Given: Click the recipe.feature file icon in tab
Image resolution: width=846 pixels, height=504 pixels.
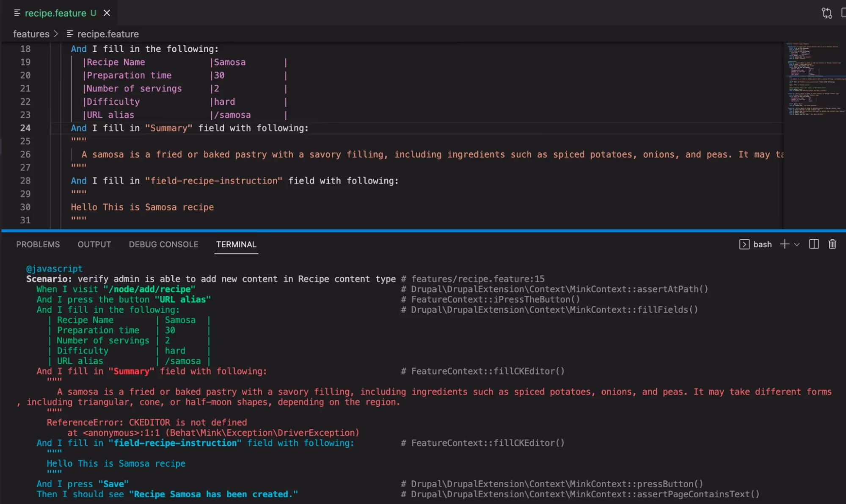Looking at the screenshot, I should click(x=17, y=13).
